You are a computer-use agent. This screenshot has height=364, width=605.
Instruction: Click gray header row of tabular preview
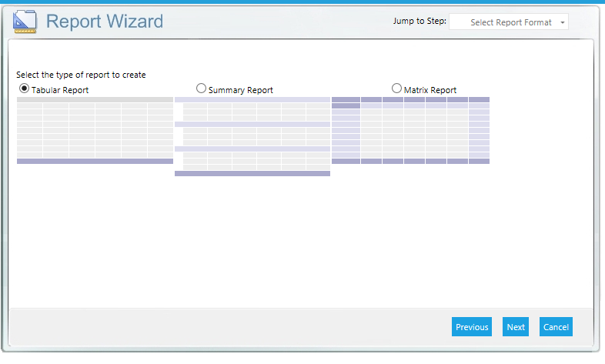[95, 100]
